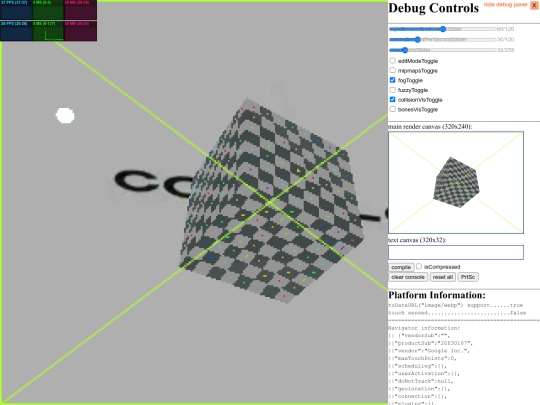
Task: Click the bottom MS stats graph
Action: pos(48,31)
